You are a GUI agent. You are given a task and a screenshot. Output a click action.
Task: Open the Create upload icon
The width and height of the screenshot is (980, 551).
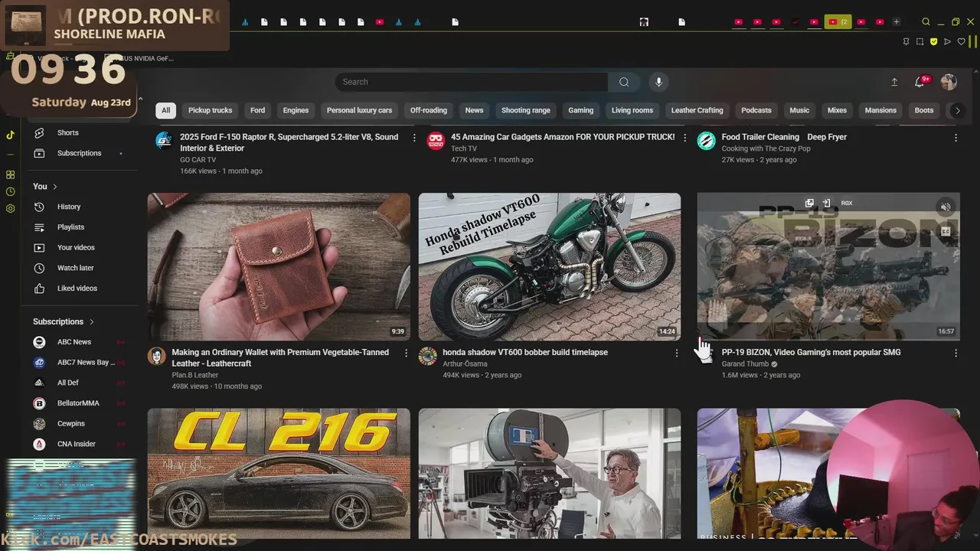click(894, 82)
